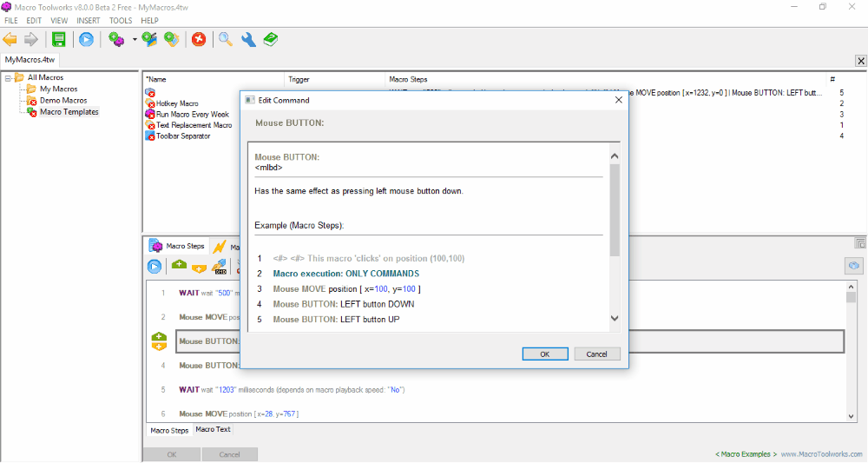Click the macro steps list scrollbar's up arrow

click(x=851, y=287)
